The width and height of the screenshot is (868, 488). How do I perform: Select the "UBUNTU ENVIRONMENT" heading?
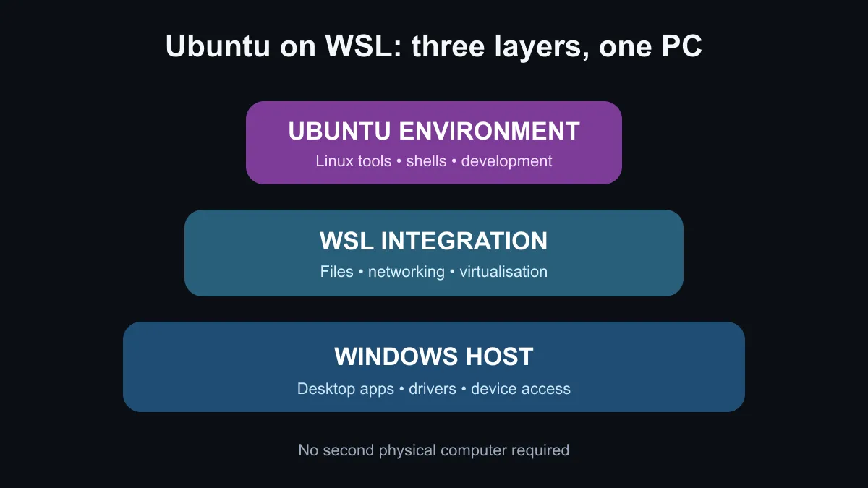pyautogui.click(x=434, y=132)
